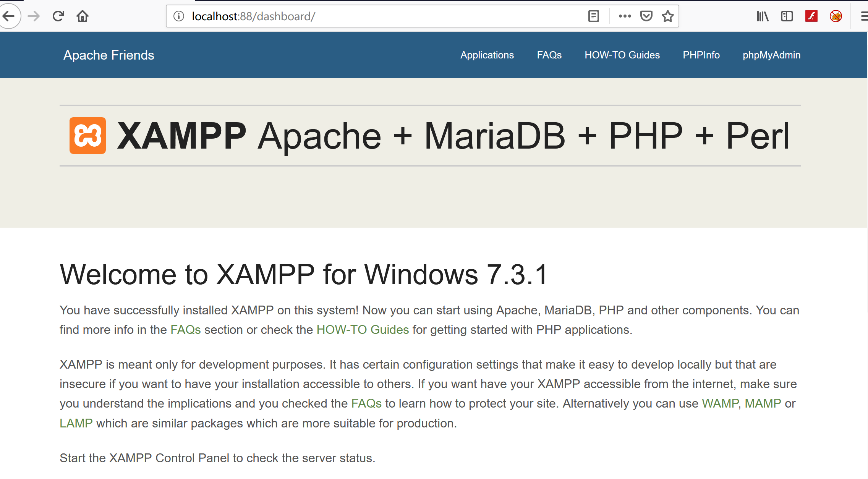Bookmark this page with the star

click(x=667, y=16)
